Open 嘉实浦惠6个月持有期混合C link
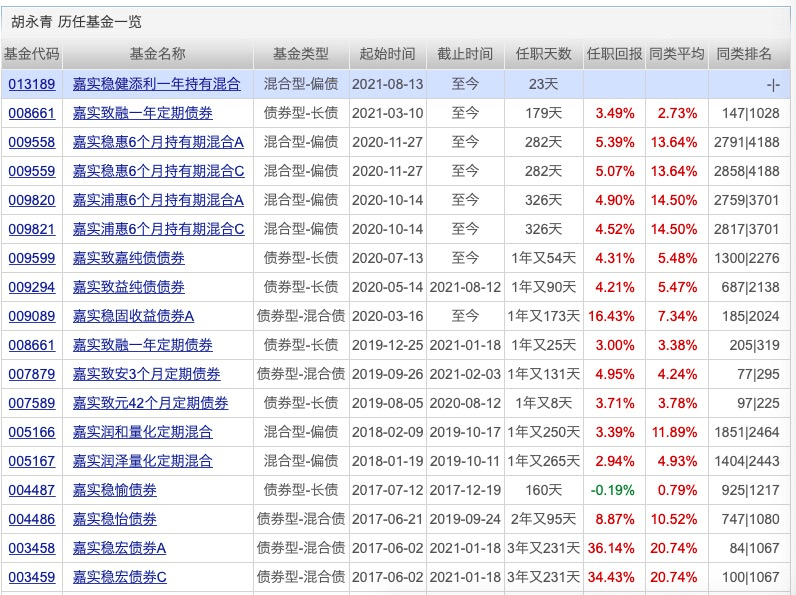 [158, 229]
